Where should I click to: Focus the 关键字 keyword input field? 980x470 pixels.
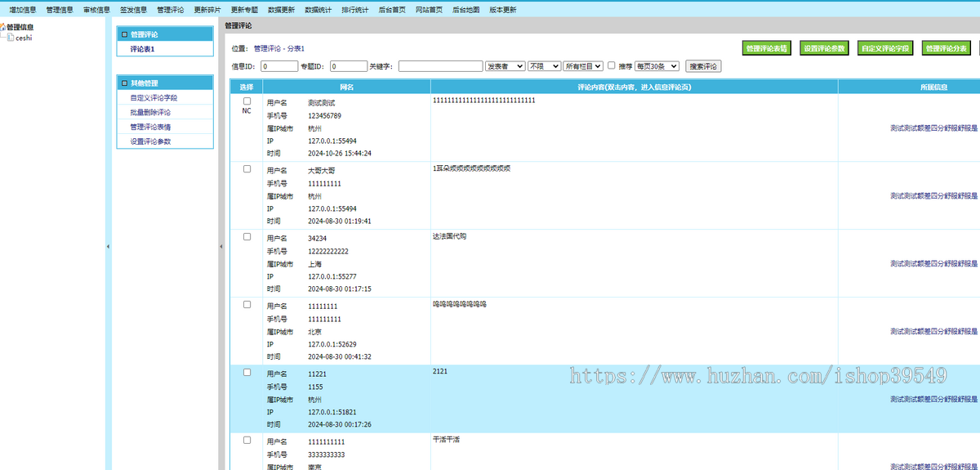[x=440, y=66]
